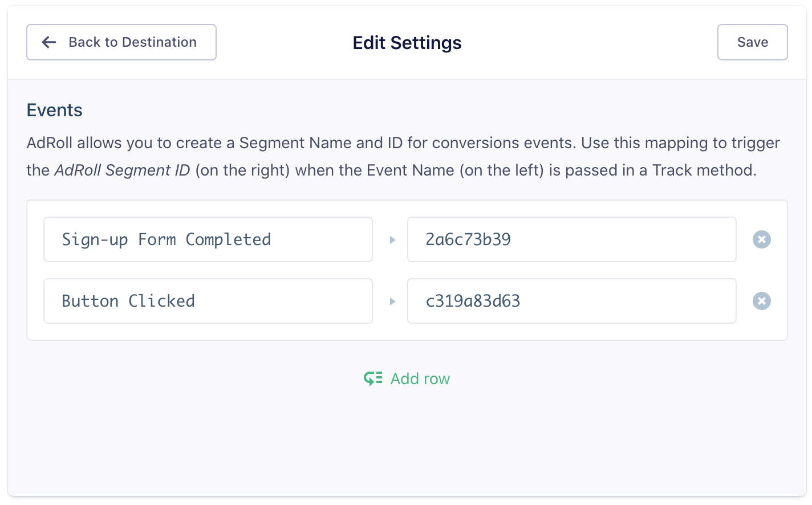Screen dimensions: 812x505
Task: Click Save to store the settings
Action: coord(752,42)
